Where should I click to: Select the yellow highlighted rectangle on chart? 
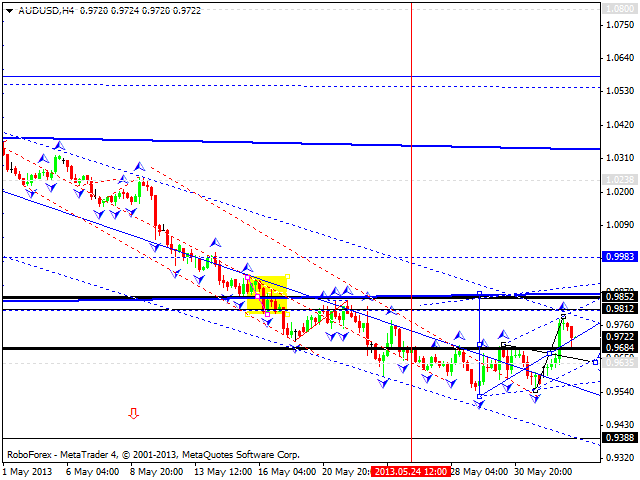(x=267, y=296)
